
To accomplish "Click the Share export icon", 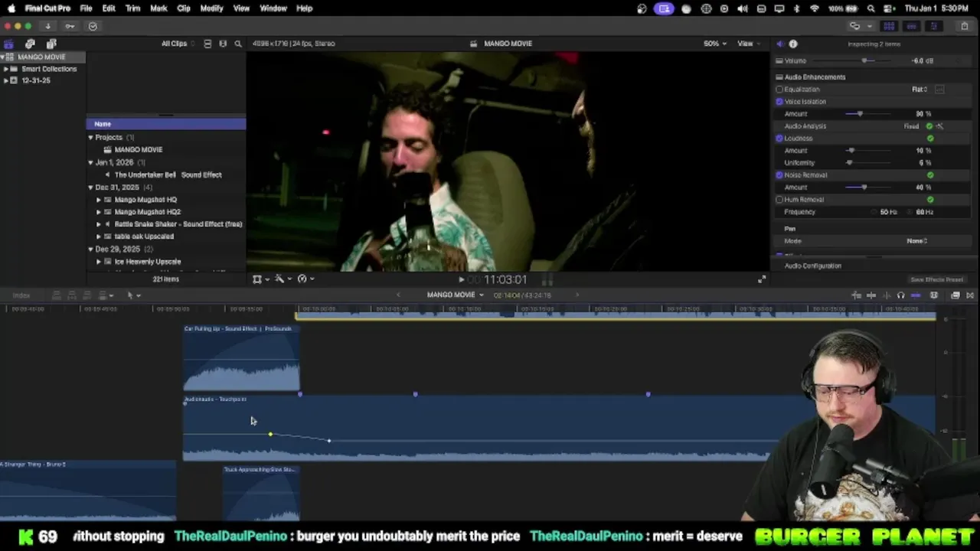I will point(964,26).
